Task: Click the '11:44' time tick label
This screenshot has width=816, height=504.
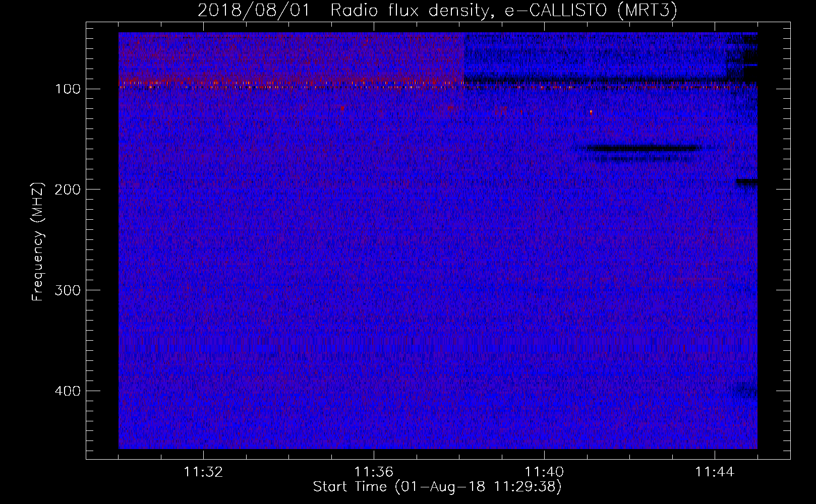Action: (x=715, y=472)
